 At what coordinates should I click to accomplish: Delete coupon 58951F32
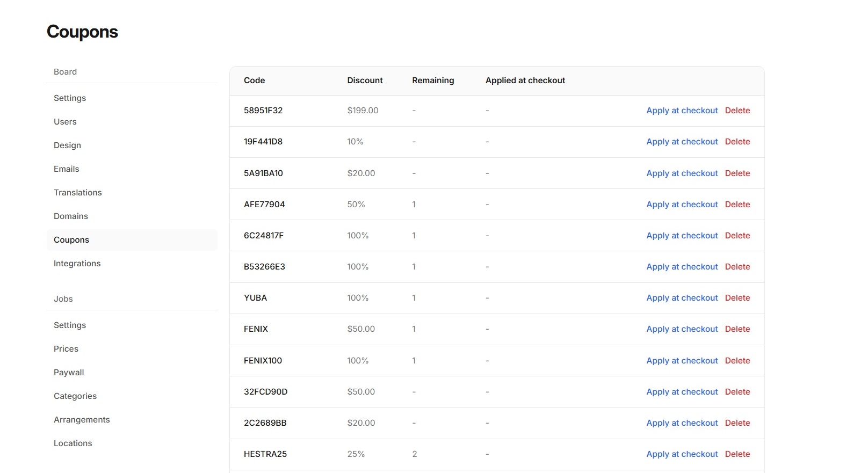737,111
